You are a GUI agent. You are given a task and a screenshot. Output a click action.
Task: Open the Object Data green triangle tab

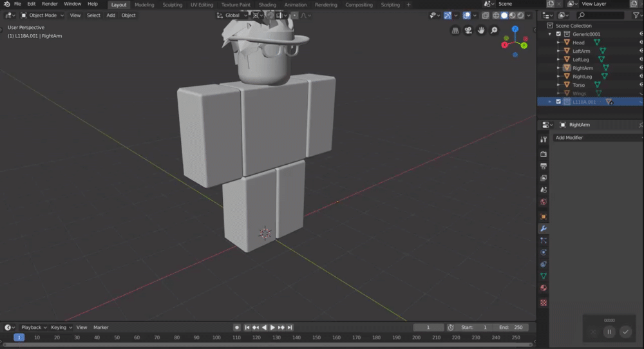pyautogui.click(x=544, y=276)
